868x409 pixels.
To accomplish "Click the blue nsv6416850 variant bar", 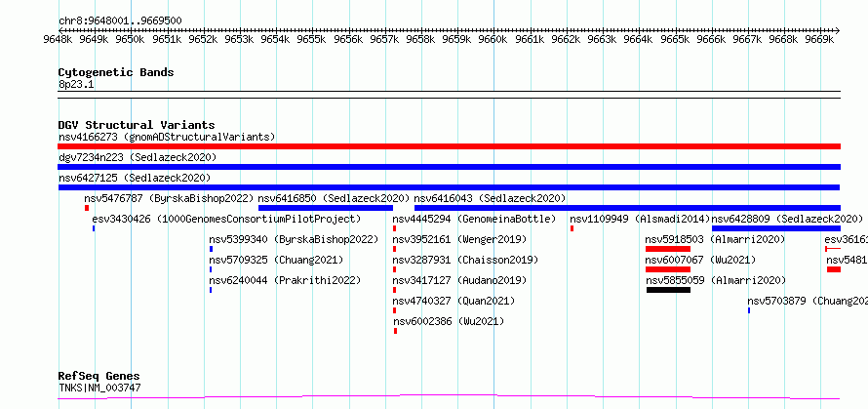I will click(326, 208).
